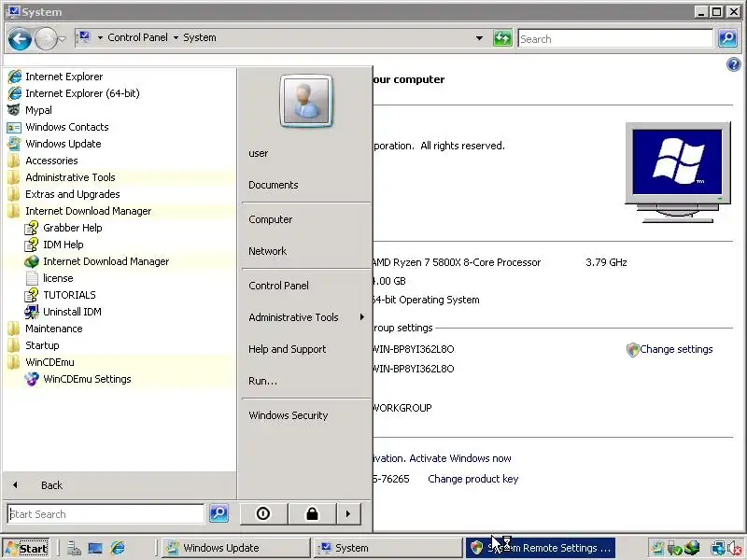Switch to the System Remote Settings taskbar button

[x=541, y=548]
